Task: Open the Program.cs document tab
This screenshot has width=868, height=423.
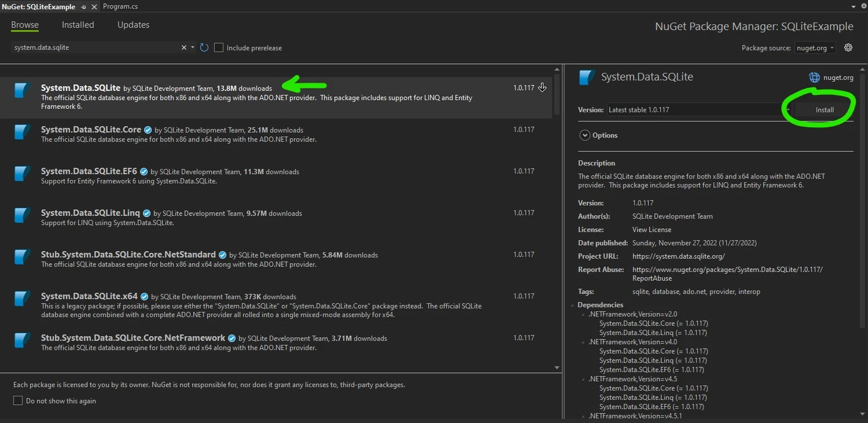Action: coord(120,6)
